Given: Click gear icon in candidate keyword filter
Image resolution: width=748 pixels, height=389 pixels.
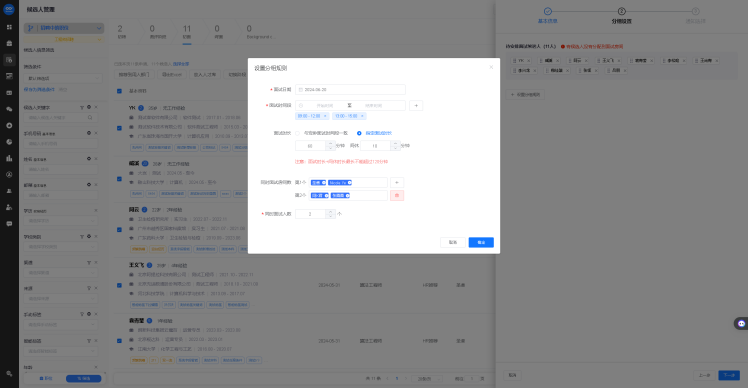Looking at the screenshot, I should point(89,107).
